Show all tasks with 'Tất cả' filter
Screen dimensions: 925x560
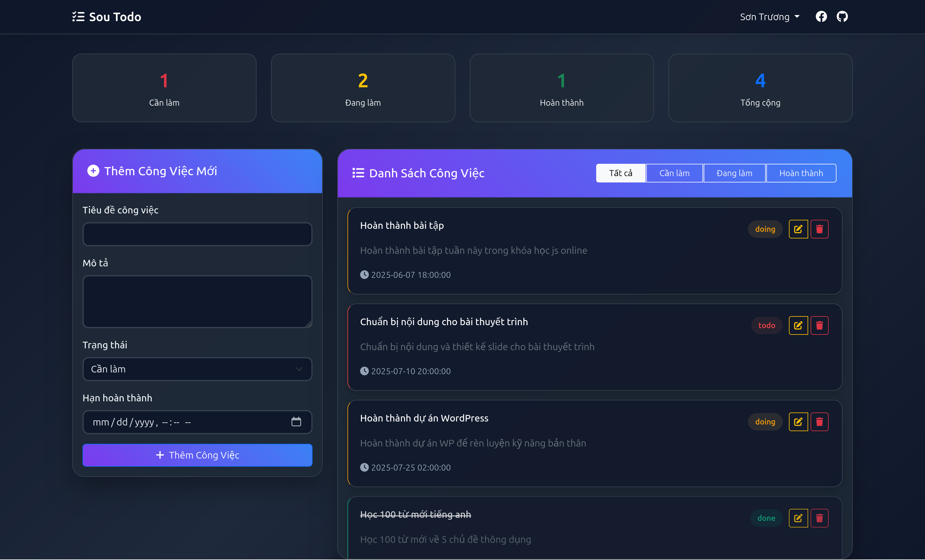(x=621, y=173)
